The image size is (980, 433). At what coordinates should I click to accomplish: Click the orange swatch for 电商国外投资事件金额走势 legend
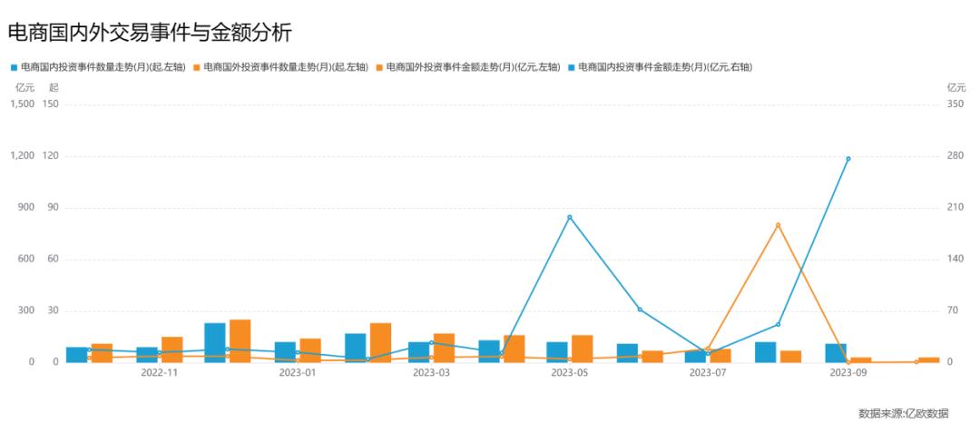tap(380, 66)
